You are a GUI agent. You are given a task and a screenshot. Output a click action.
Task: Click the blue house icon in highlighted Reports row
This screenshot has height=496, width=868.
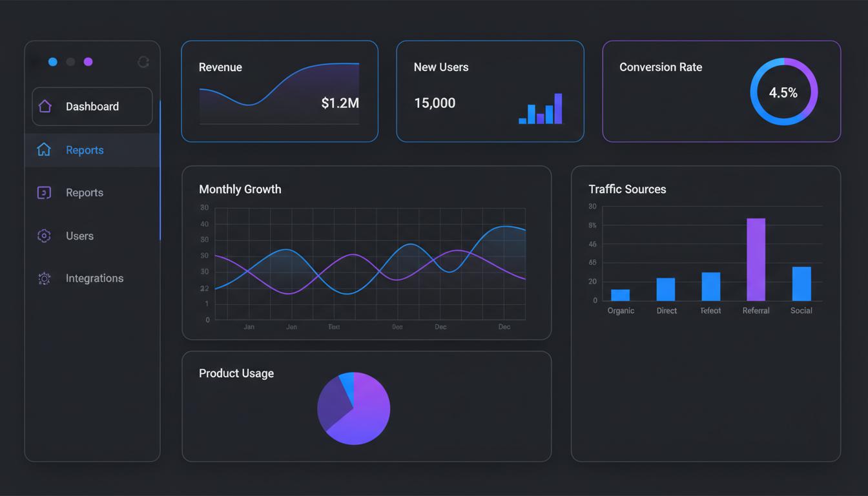click(44, 150)
